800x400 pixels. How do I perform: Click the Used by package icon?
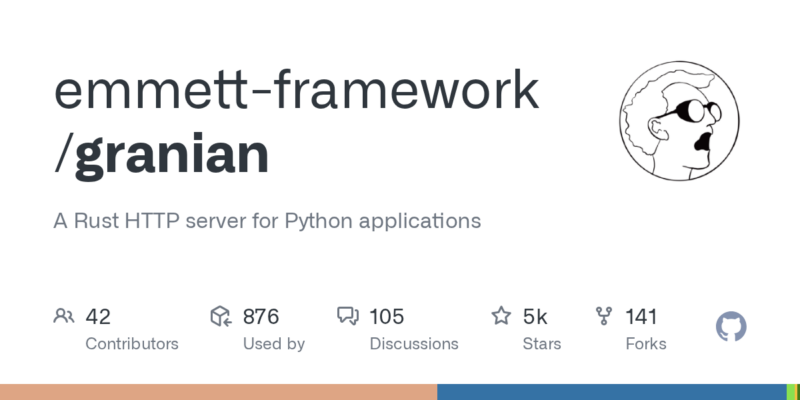point(221,316)
